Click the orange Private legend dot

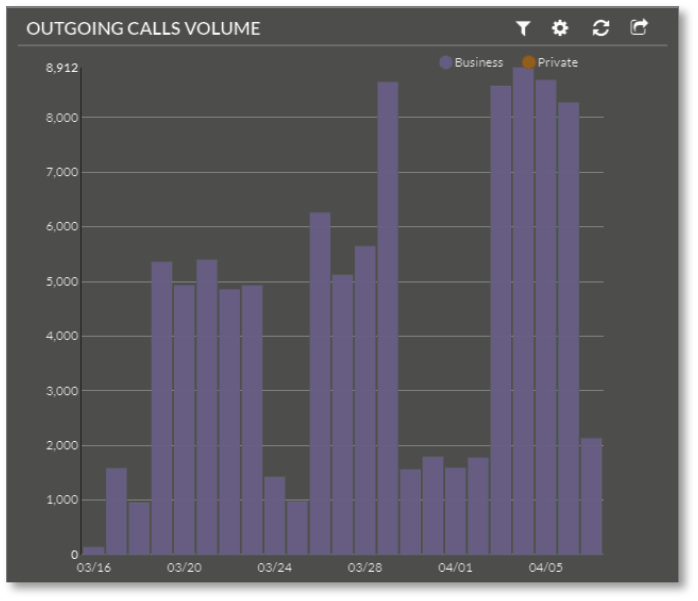coord(529,62)
